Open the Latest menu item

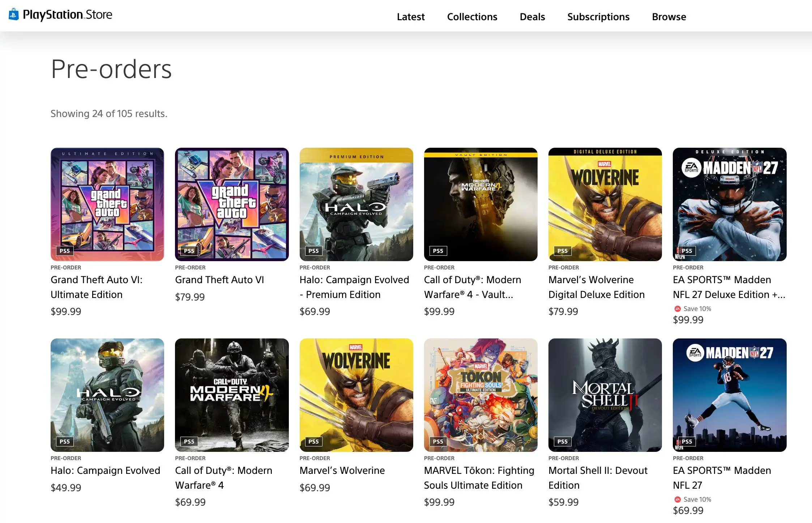(411, 17)
